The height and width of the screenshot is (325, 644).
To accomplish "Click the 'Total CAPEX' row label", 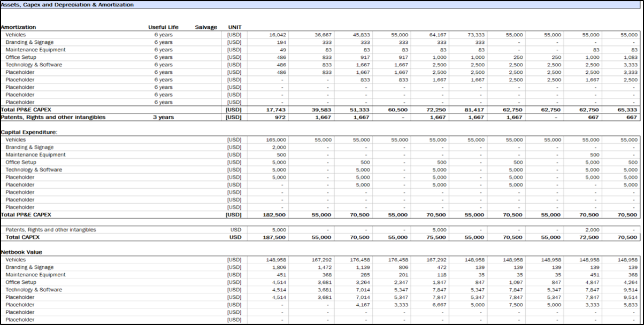I will pos(20,237).
